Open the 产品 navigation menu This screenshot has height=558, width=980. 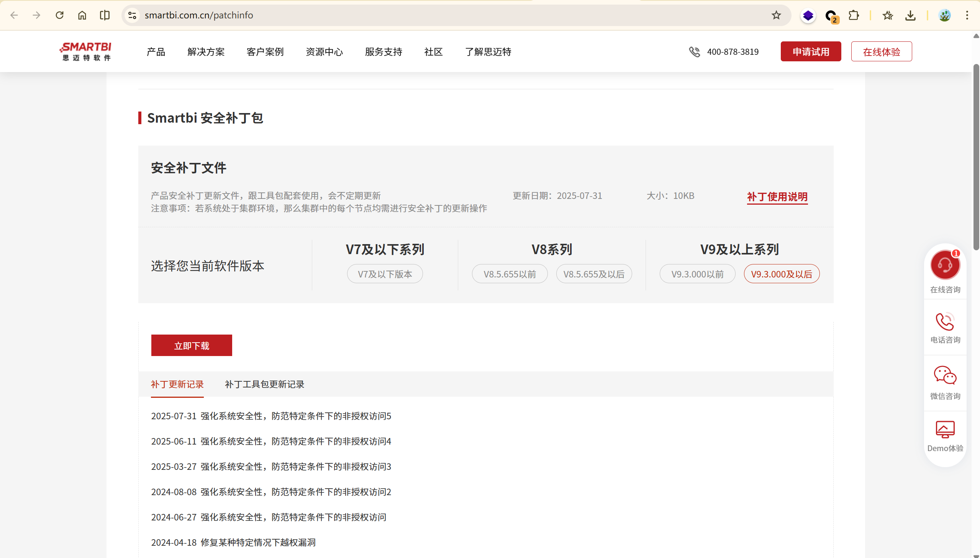click(156, 52)
